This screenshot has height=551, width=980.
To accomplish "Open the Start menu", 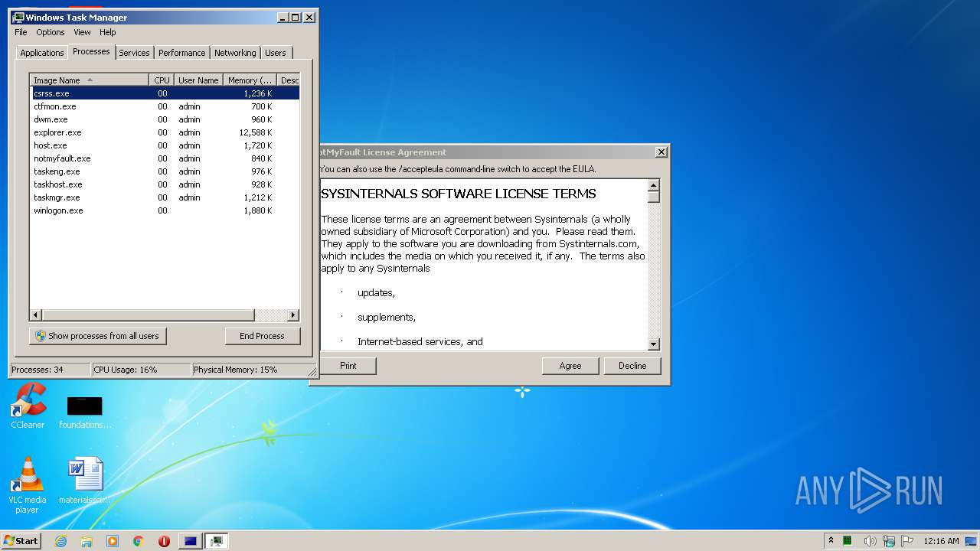I will coord(21,541).
